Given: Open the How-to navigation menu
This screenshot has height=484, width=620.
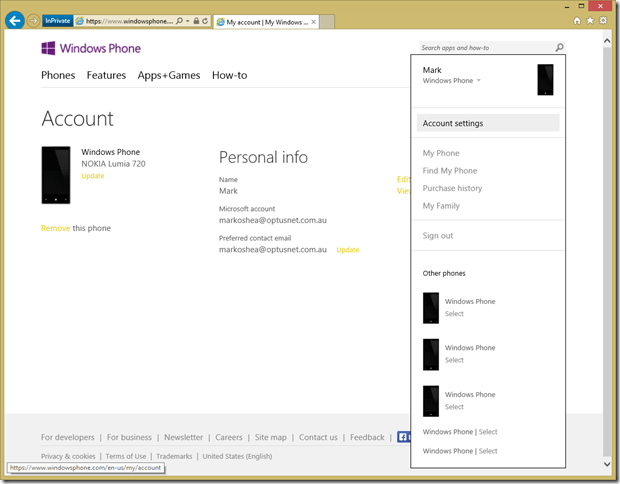Looking at the screenshot, I should [x=229, y=75].
